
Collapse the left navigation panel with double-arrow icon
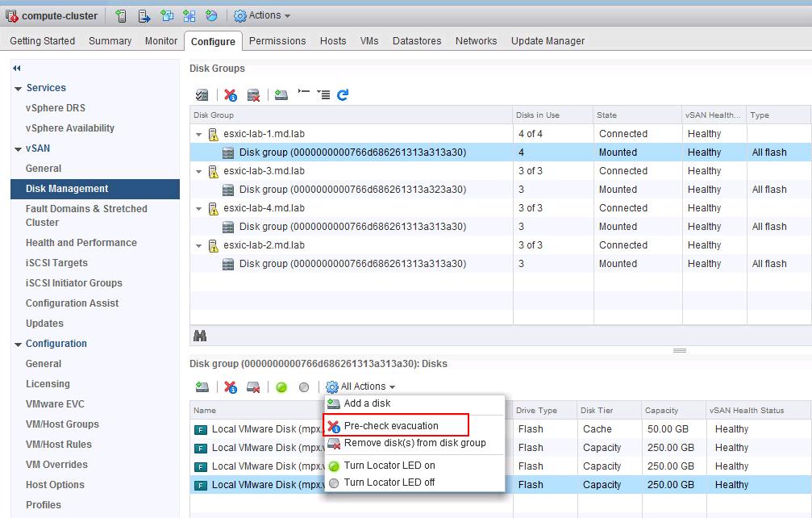coord(17,68)
